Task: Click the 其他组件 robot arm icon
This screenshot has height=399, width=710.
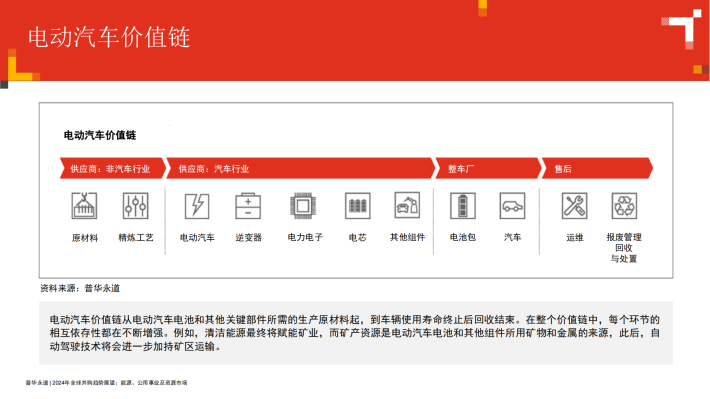Action: click(x=407, y=205)
